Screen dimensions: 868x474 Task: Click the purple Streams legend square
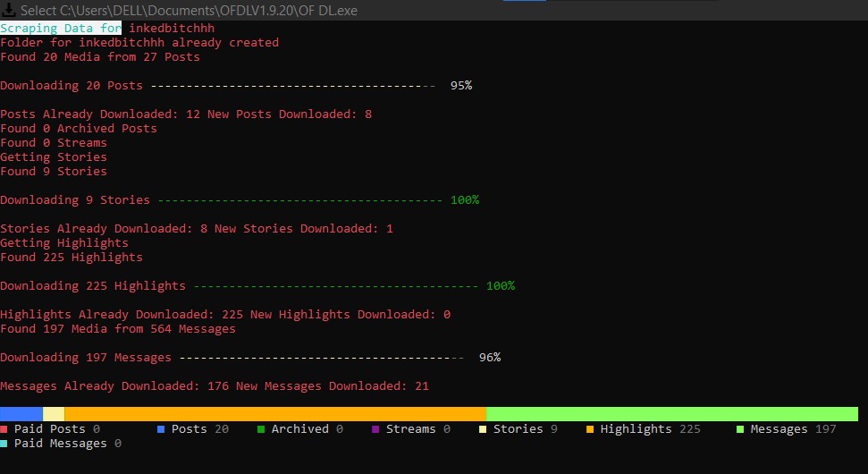pos(375,429)
